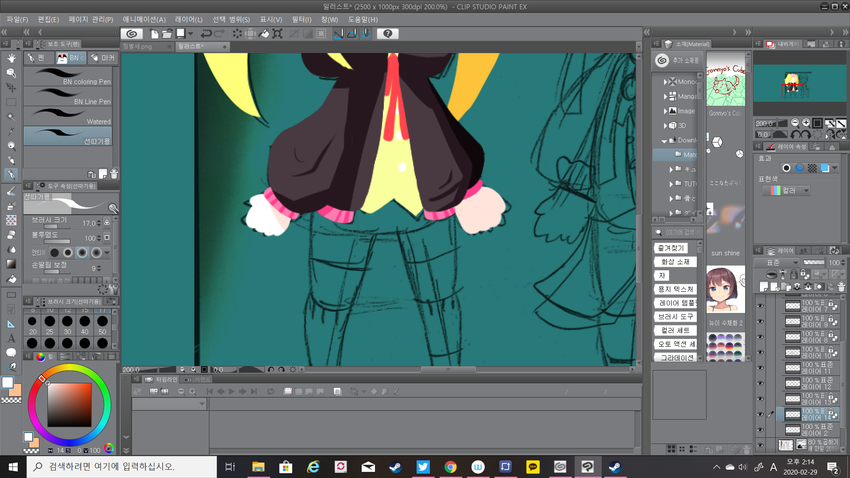Delete layer using Layer panel trash icon
The image size is (850, 478).
point(841,286)
